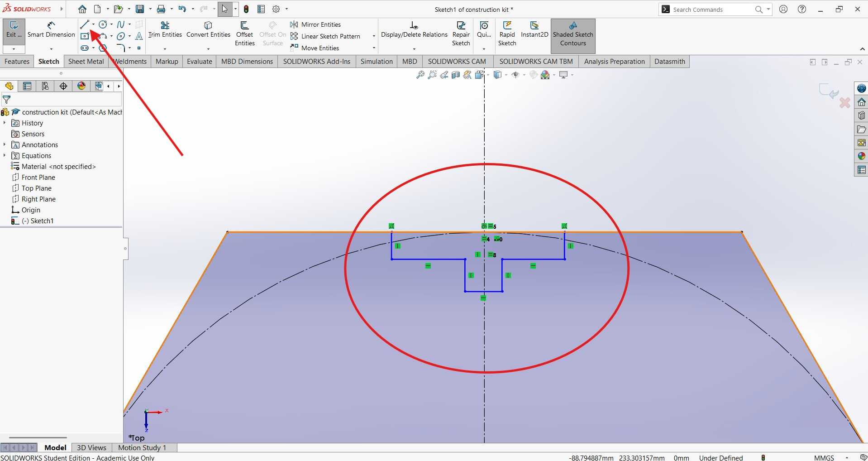Viewport: 868px width, 461px height.
Task: Select the Straight Slot tool
Action: point(85,48)
